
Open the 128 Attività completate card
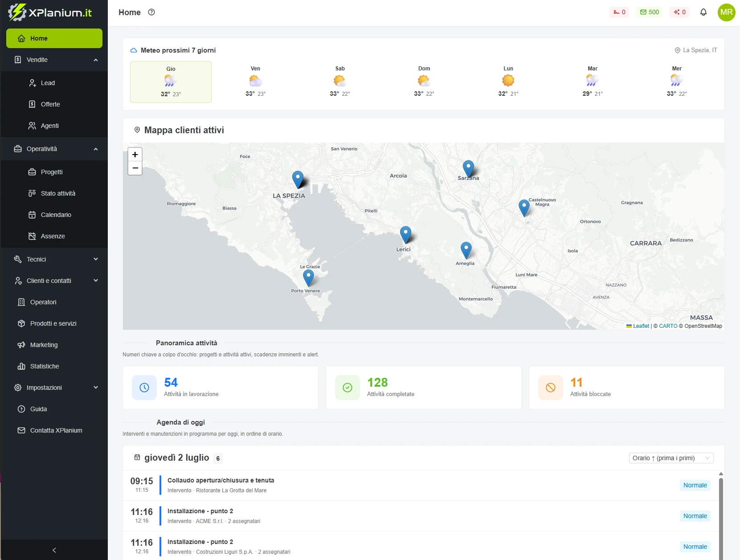click(424, 388)
